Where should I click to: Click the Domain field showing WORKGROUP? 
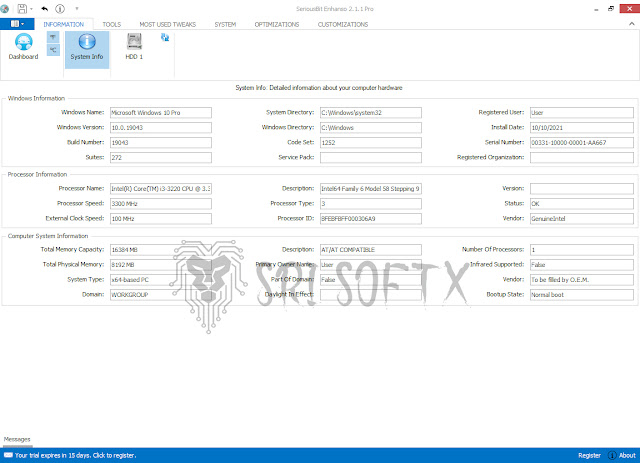(161, 295)
